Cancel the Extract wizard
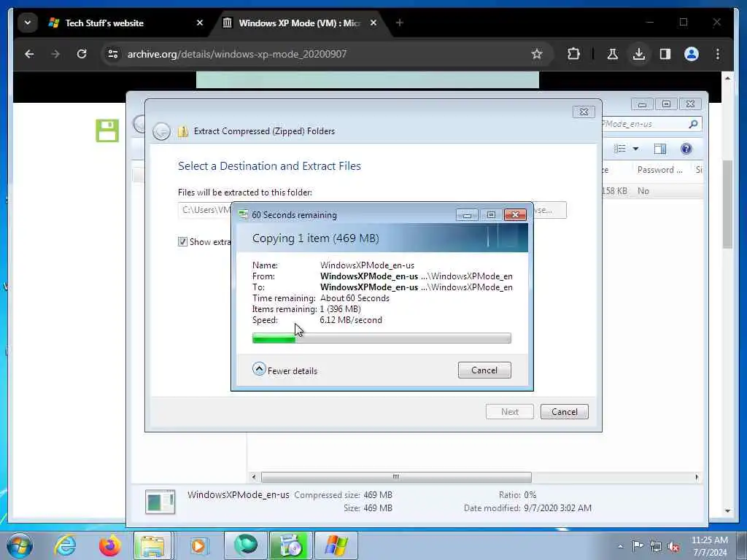Viewport: 747px width, 560px height. tap(565, 411)
